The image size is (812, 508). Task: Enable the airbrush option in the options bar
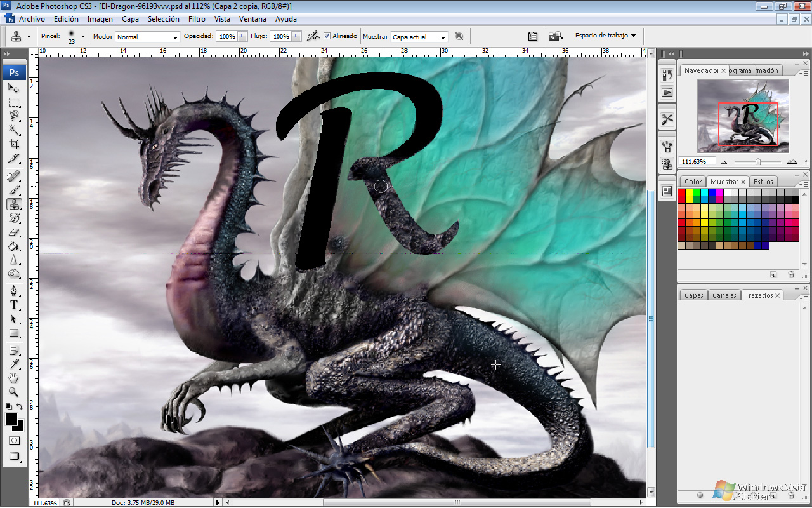coord(313,36)
